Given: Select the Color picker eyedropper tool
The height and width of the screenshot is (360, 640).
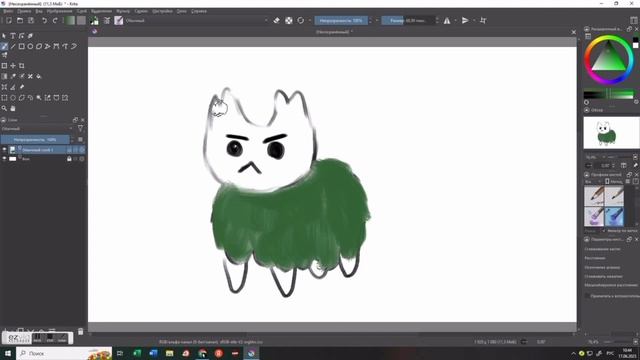Looking at the screenshot, I should pyautogui.click(x=13, y=76).
